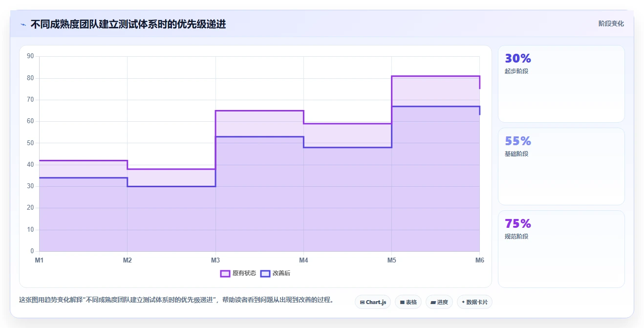Image resolution: width=644 pixels, height=328 pixels.
Task: Click the M3 x-axis label
Action: coord(215,260)
